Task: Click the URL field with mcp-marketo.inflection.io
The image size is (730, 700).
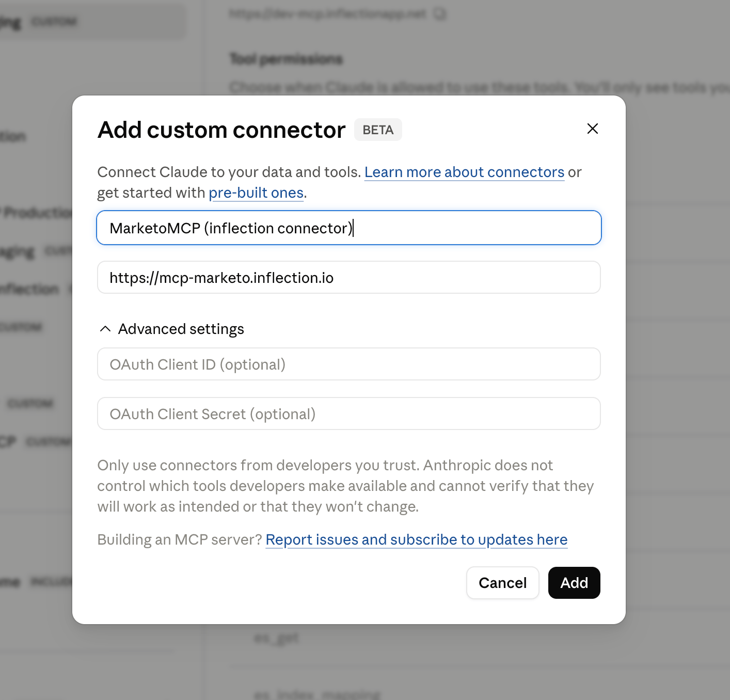Action: [349, 277]
